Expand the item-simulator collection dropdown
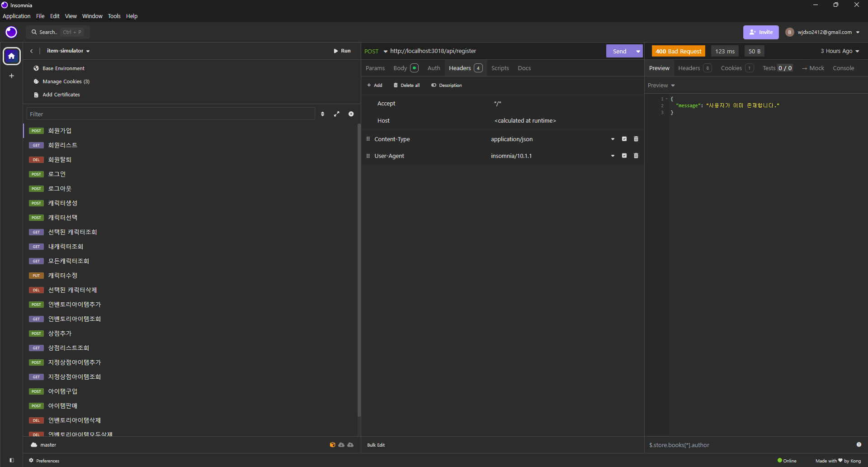This screenshot has width=868, height=467. (x=68, y=51)
